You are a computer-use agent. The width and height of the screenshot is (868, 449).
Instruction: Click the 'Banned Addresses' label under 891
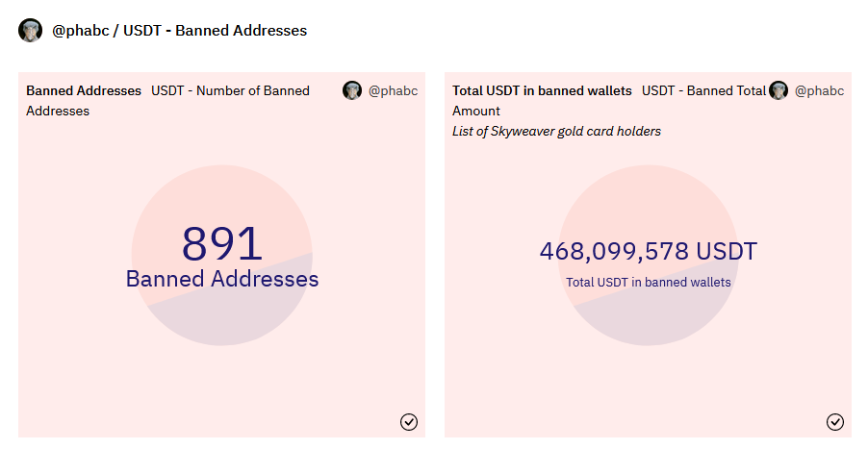222,279
